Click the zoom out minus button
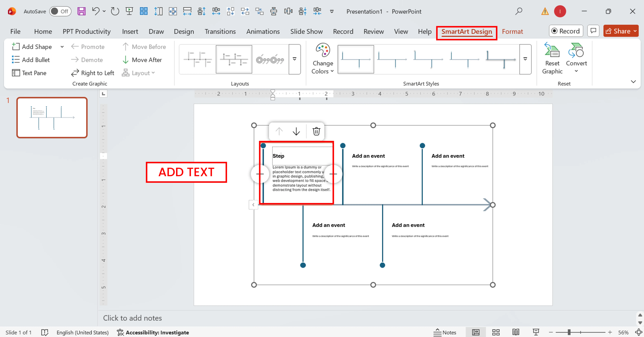The height and width of the screenshot is (337, 644). (x=551, y=332)
